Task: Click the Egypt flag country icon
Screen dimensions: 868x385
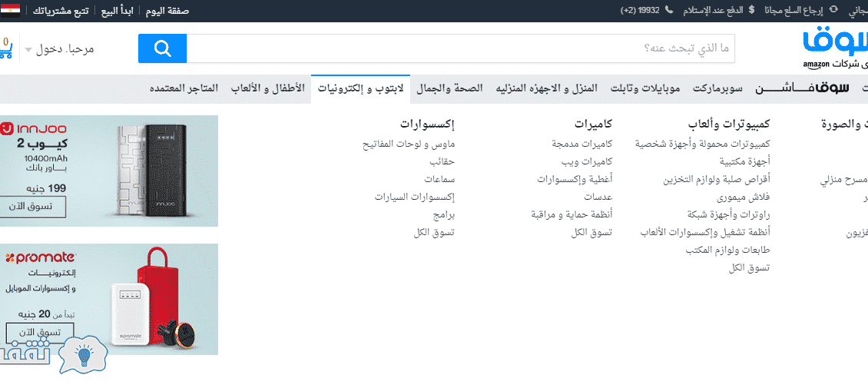Action: 10,10
